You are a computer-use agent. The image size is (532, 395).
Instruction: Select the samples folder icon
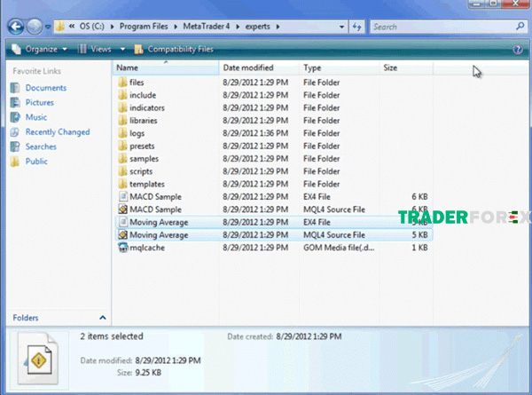122,159
